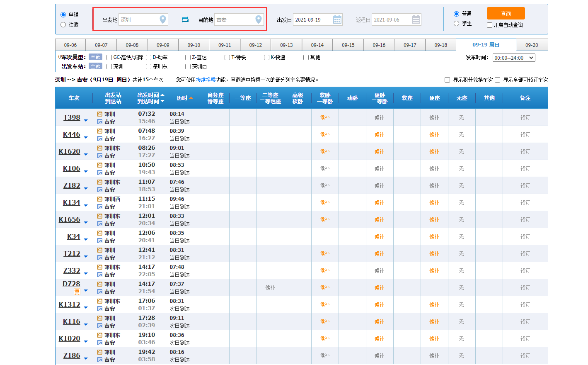
Task: Click 候补 soft sleeper for K1620
Action: coord(325,151)
